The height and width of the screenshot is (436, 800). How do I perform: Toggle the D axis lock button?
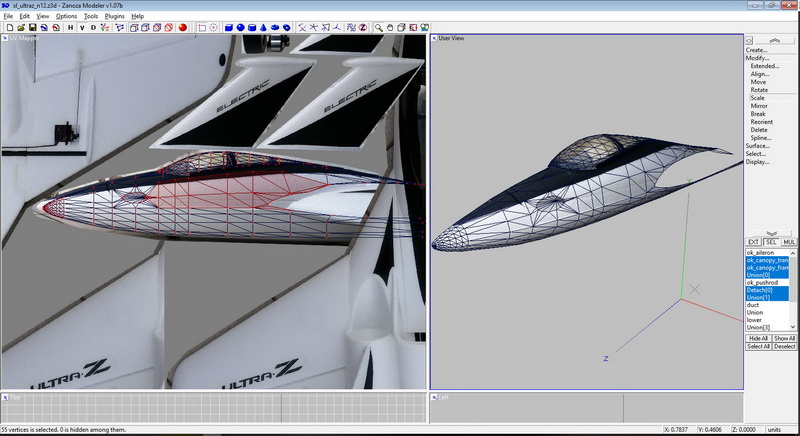[93, 28]
